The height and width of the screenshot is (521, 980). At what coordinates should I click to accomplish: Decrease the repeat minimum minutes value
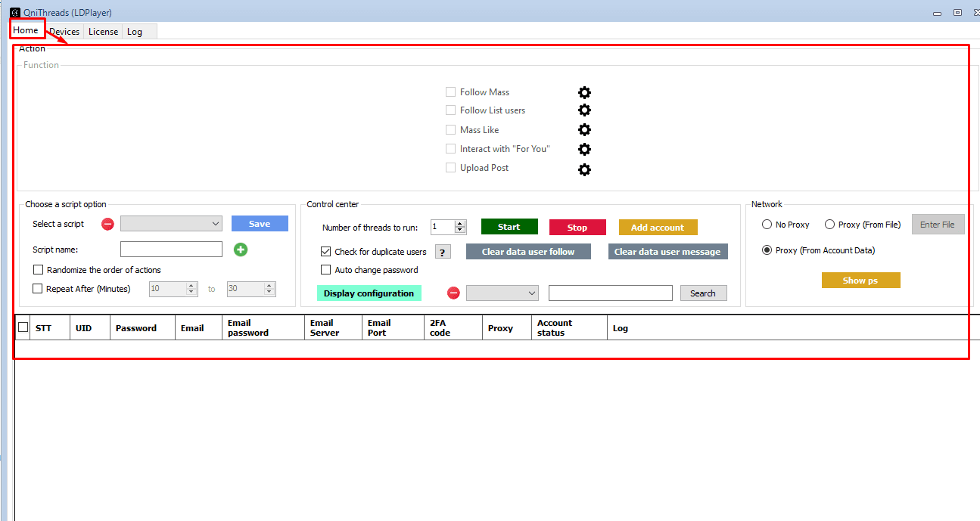191,292
